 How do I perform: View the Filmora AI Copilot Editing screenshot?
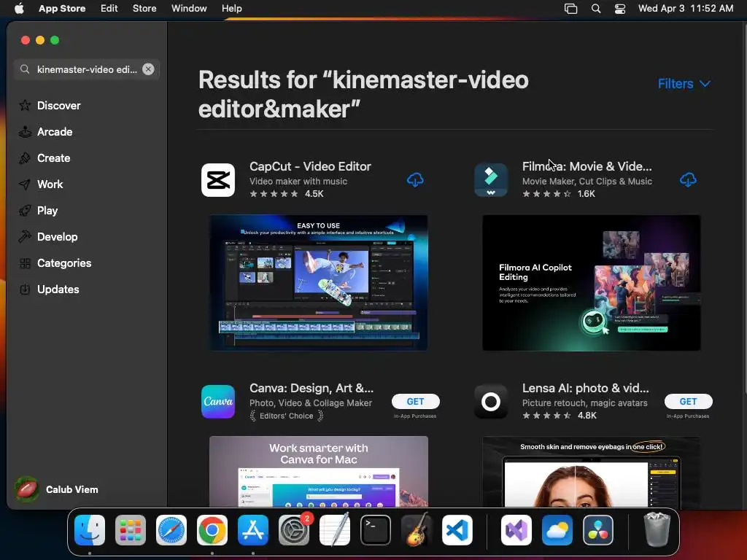coord(591,283)
